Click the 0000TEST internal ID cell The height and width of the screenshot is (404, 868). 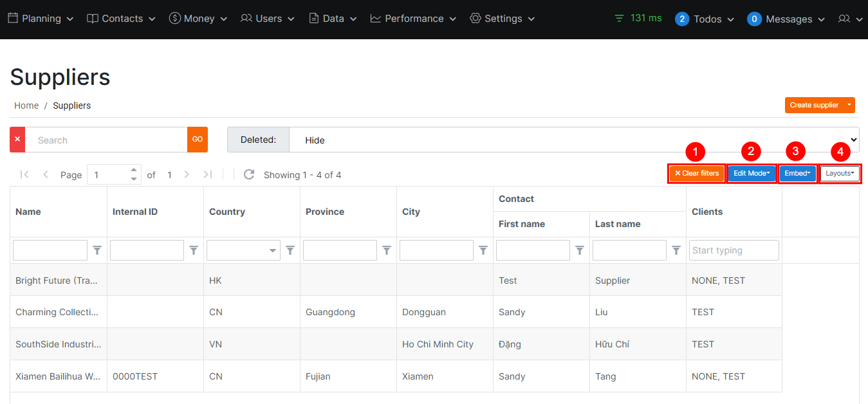click(x=155, y=376)
